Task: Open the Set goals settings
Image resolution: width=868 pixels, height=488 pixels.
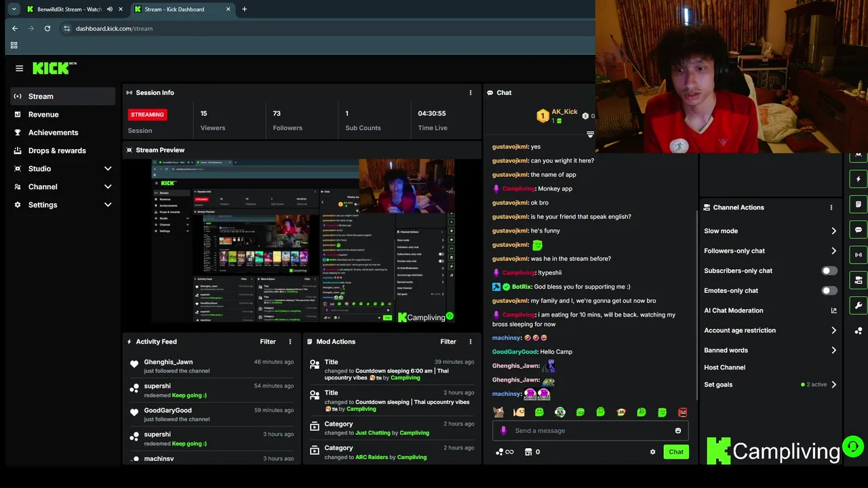Action: [770, 384]
